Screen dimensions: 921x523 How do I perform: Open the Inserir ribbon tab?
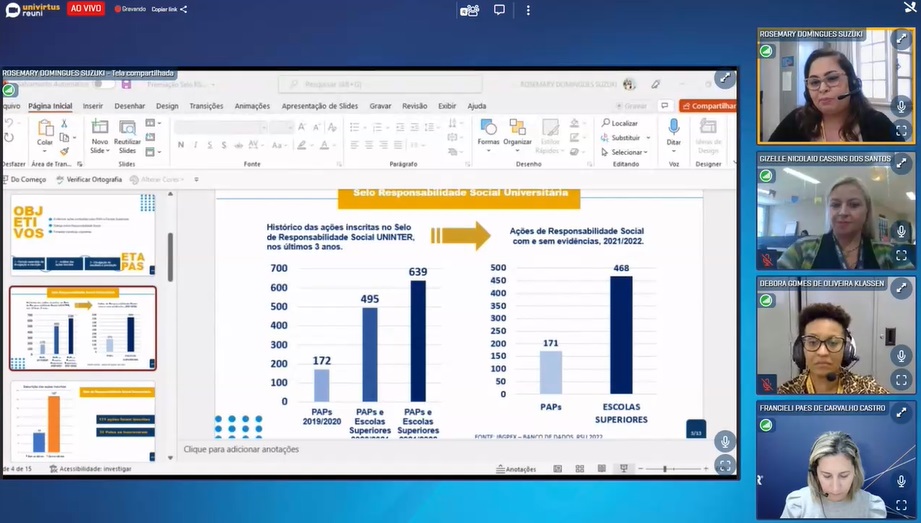click(93, 106)
